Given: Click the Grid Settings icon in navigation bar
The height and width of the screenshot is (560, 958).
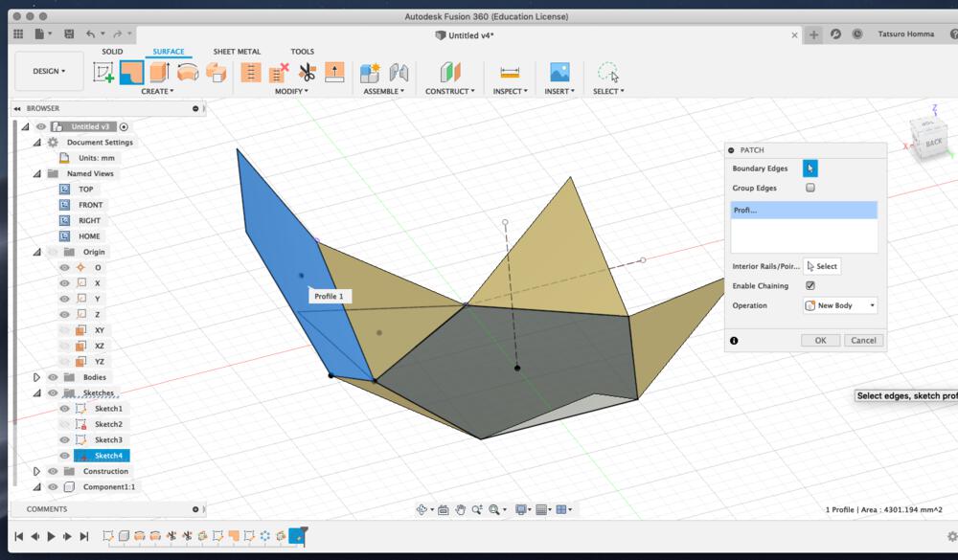Looking at the screenshot, I should [x=541, y=508].
